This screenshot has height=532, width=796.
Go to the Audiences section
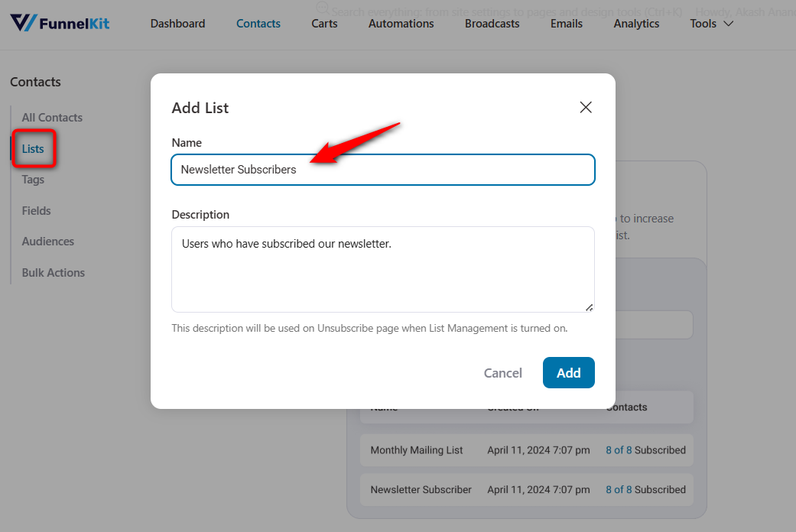pyautogui.click(x=47, y=241)
